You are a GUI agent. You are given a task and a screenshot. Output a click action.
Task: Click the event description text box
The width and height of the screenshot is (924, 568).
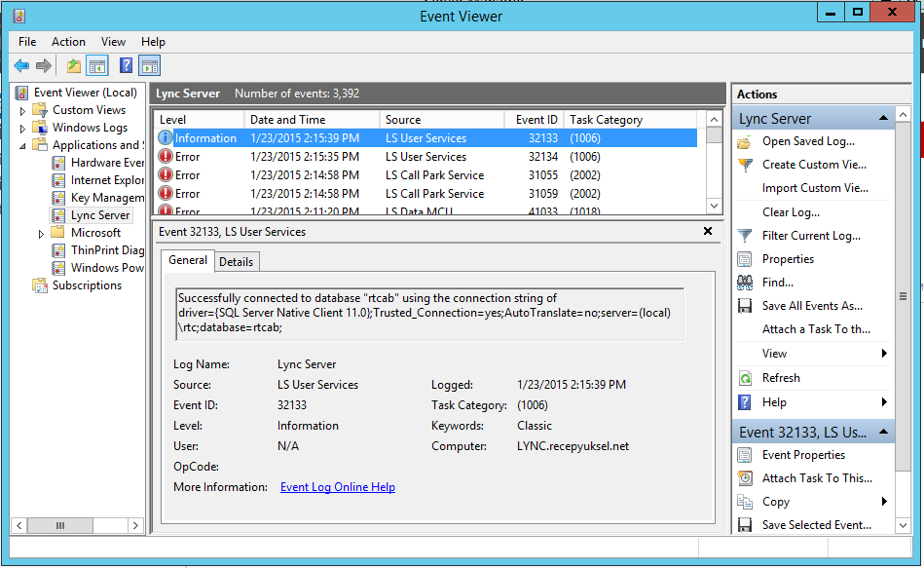pyautogui.click(x=430, y=314)
